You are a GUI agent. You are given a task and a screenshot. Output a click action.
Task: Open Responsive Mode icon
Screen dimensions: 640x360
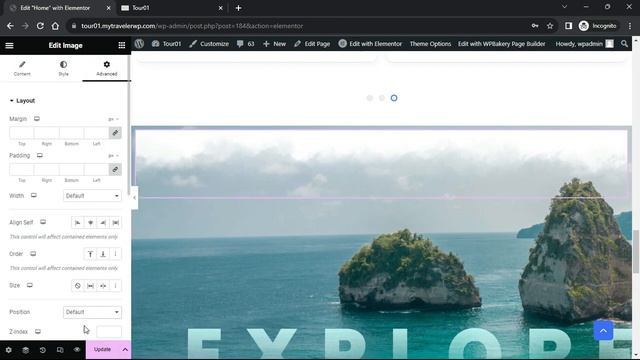click(60, 350)
